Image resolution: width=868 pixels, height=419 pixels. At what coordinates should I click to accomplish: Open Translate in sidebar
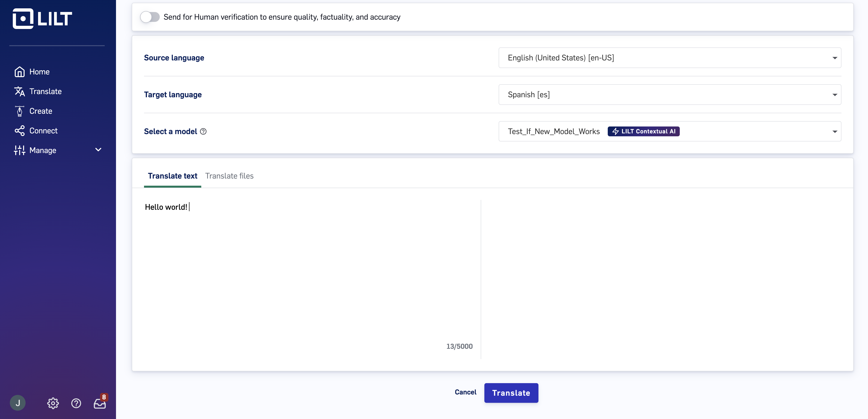pos(45,91)
